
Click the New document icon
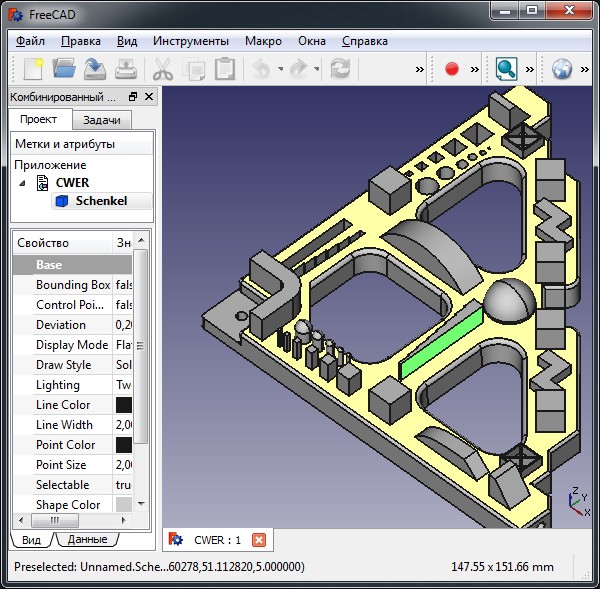(33, 69)
